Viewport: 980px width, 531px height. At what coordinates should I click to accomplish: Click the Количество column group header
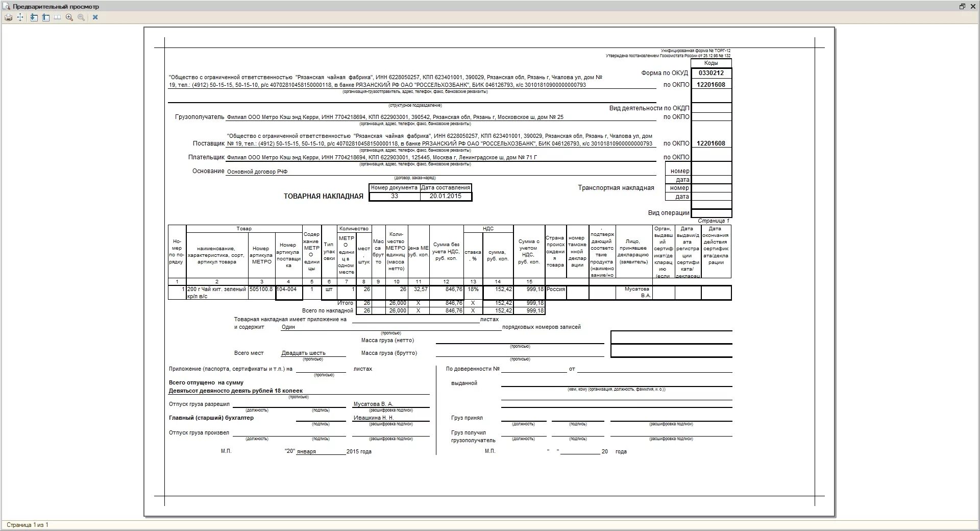pos(354,229)
